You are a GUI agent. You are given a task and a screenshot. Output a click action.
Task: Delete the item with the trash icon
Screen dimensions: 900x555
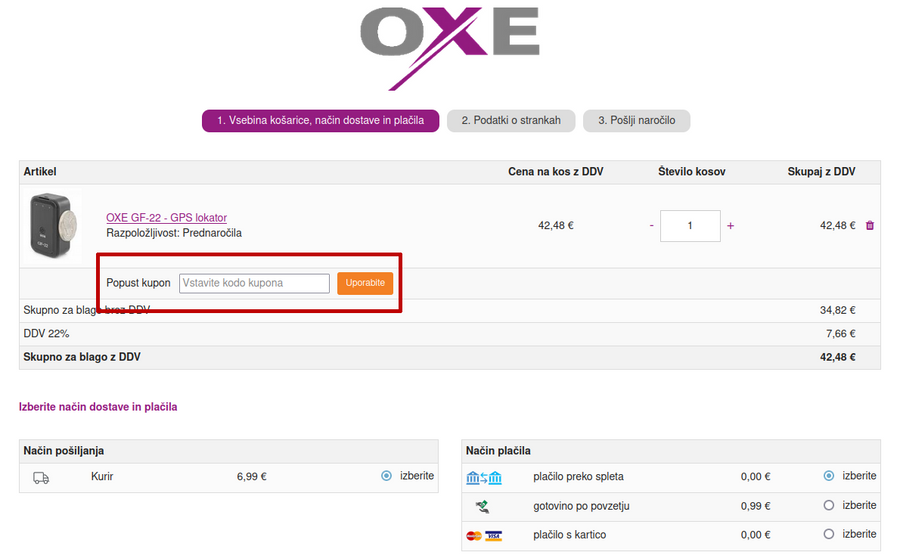tap(869, 226)
